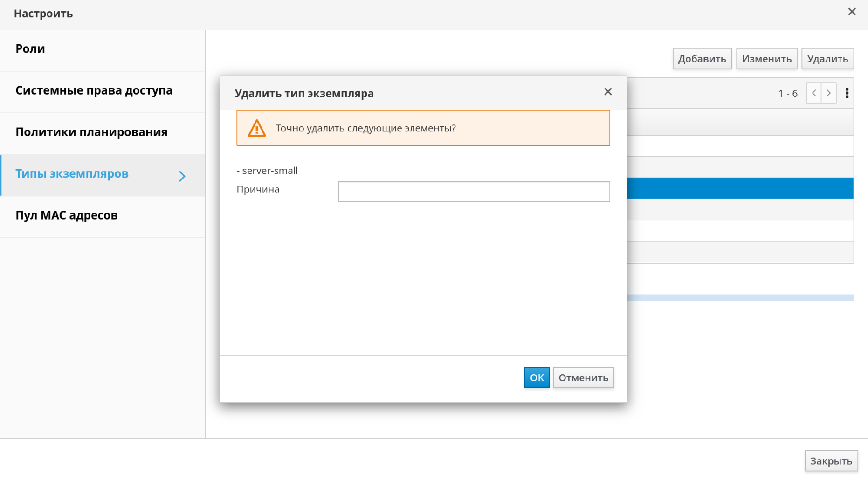Open the three-dot options menu
This screenshot has width=868, height=481.
(x=847, y=93)
